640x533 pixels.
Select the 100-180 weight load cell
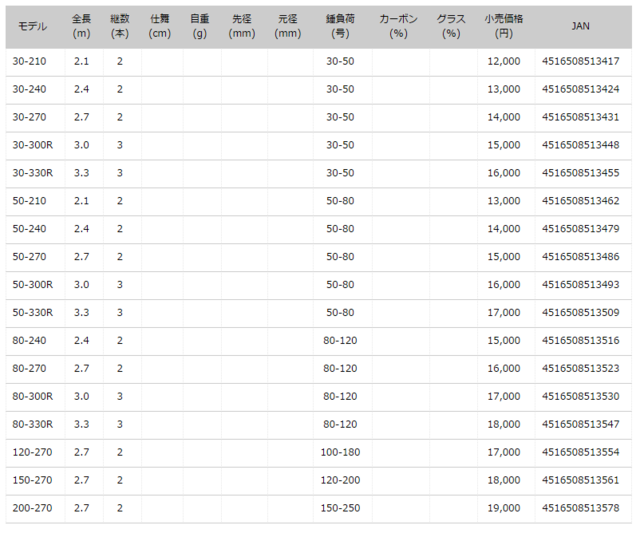[x=340, y=452]
